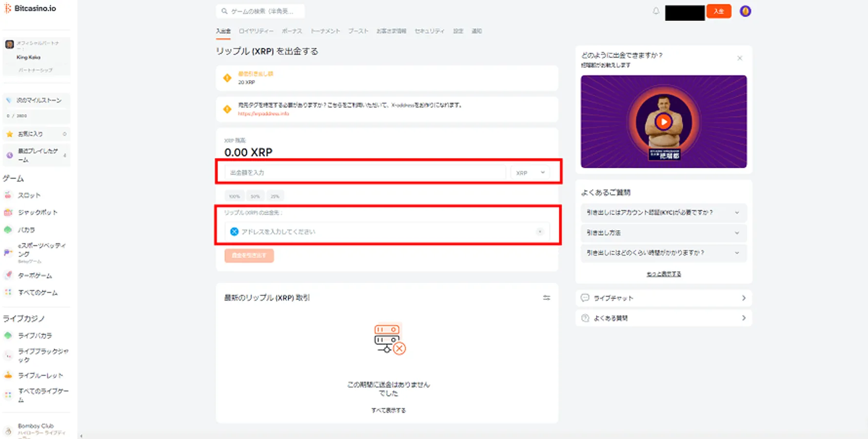Click the diamond icon next to 次のマイルストーン
The height and width of the screenshot is (439, 868).
click(9, 100)
